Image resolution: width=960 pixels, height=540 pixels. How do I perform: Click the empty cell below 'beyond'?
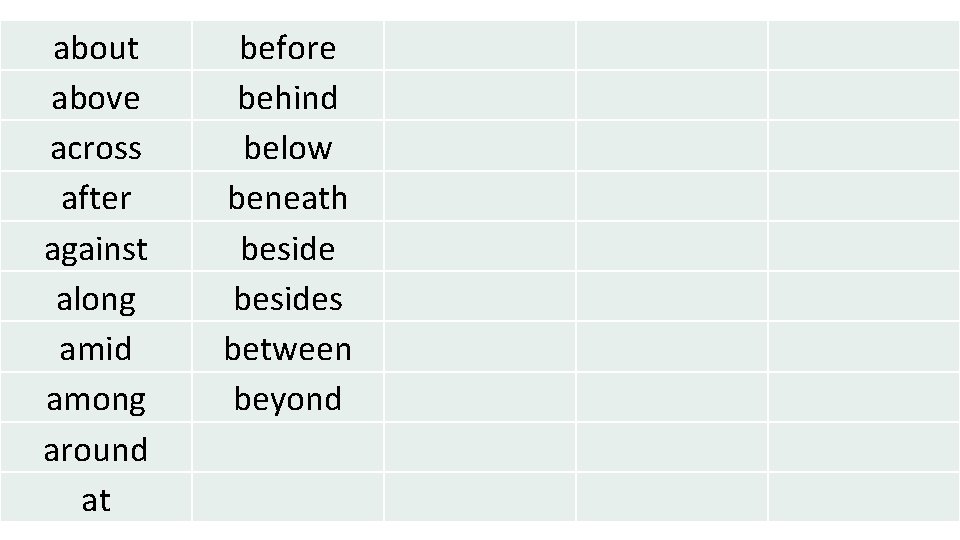point(288,448)
